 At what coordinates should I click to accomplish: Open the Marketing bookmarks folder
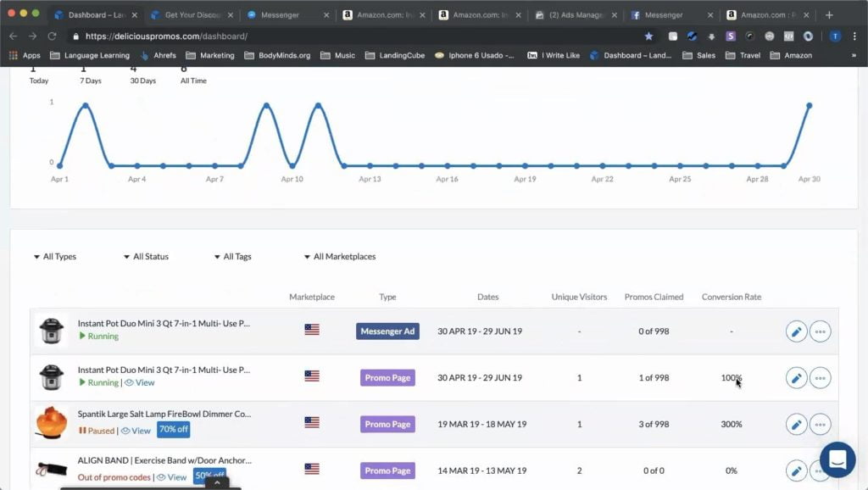(x=210, y=55)
